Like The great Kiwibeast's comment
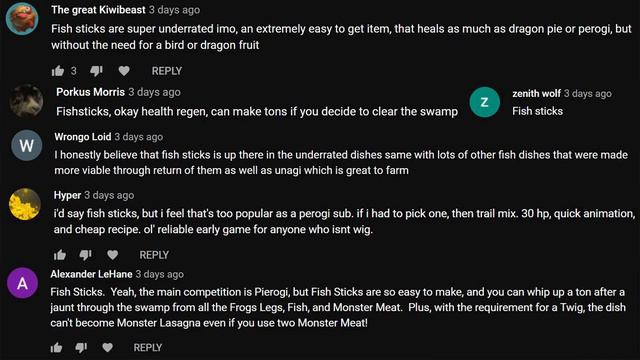640x360 pixels. point(58,71)
